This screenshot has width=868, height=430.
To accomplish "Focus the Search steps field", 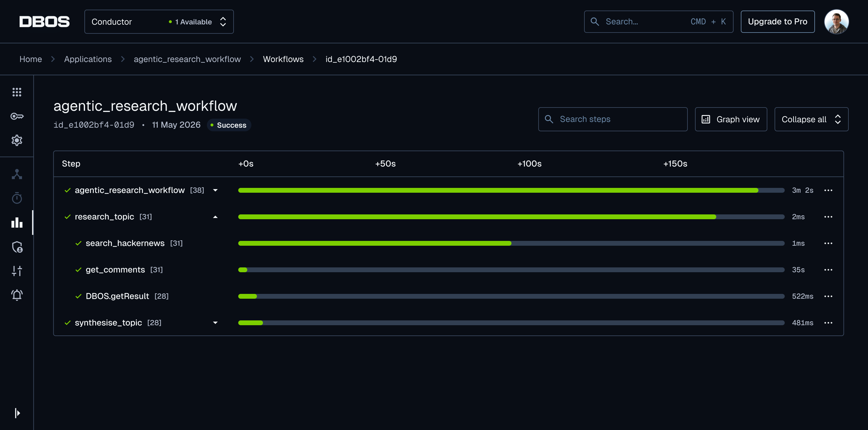I will click(613, 119).
